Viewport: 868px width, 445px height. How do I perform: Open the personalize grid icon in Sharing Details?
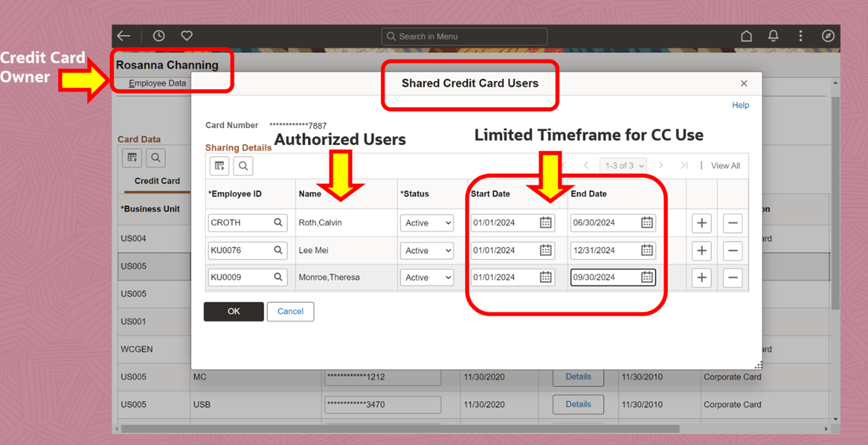click(219, 165)
